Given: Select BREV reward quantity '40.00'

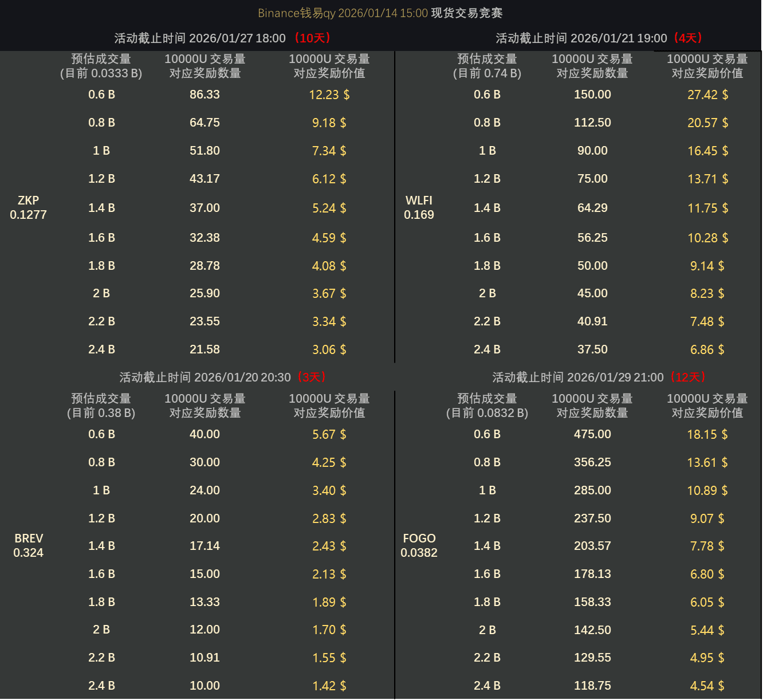Looking at the screenshot, I should (x=204, y=434).
